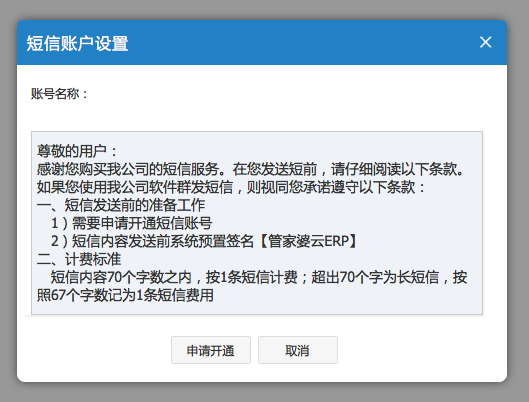The width and height of the screenshot is (529, 402).
Task: Click the line starting with 感谢您购买我公司的短信服务
Action: 250,169
